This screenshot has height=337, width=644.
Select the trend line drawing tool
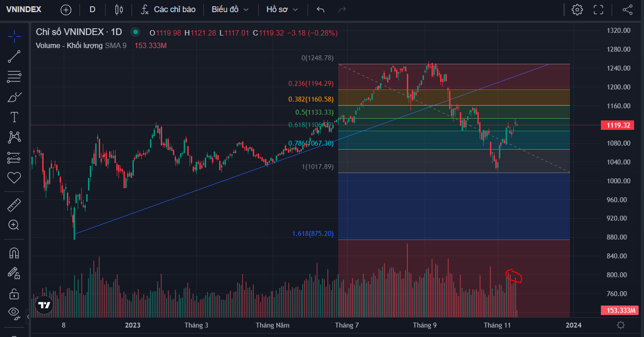click(x=14, y=56)
